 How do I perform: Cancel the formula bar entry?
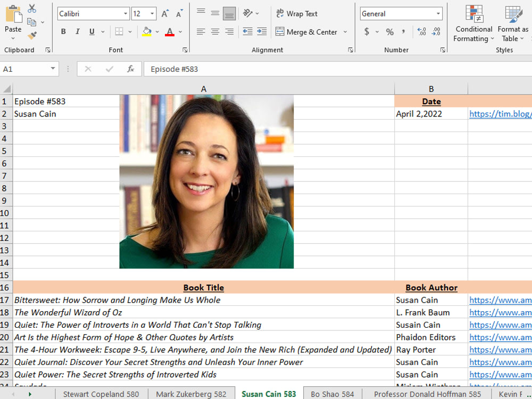pos(88,69)
